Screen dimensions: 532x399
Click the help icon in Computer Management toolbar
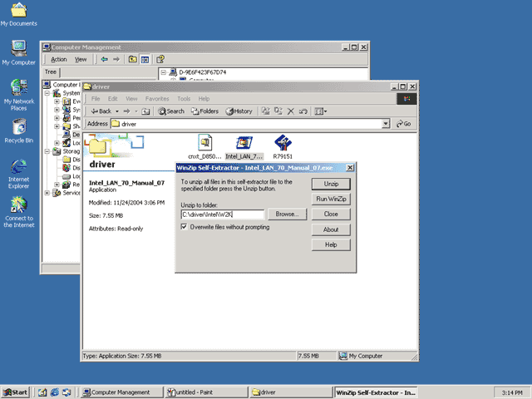(160, 59)
